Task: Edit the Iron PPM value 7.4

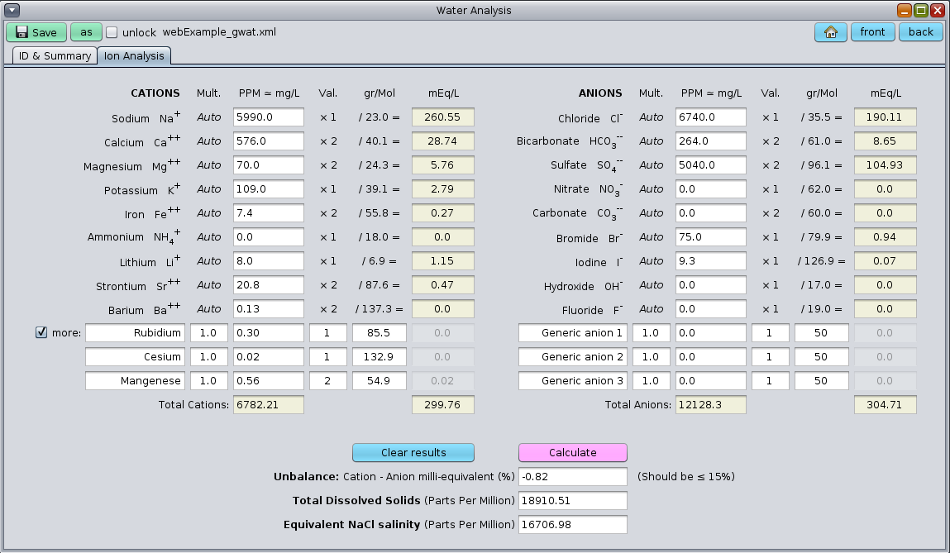Action: [268, 213]
